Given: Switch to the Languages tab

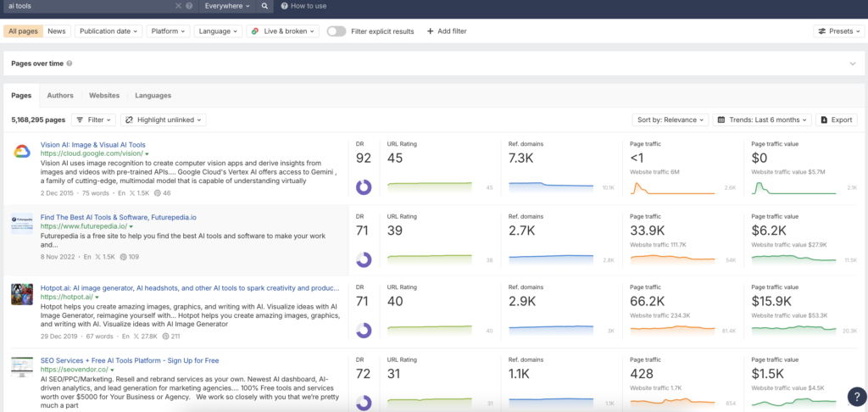Looking at the screenshot, I should (x=153, y=95).
